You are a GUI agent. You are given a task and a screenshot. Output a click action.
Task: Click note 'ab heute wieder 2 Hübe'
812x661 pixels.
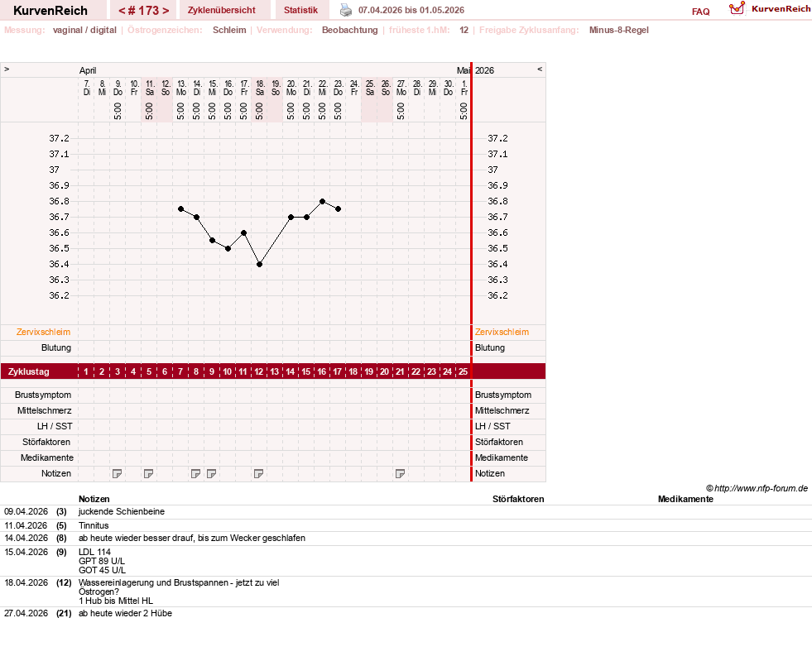(125, 613)
